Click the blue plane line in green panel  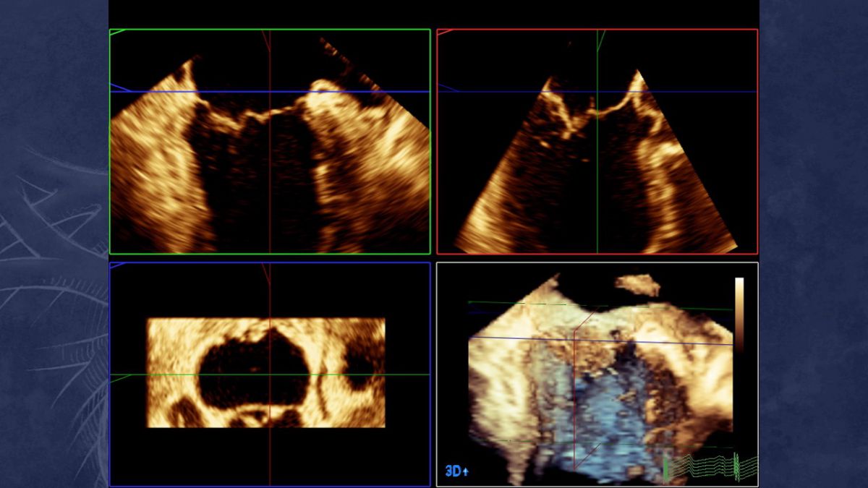pos(270,92)
